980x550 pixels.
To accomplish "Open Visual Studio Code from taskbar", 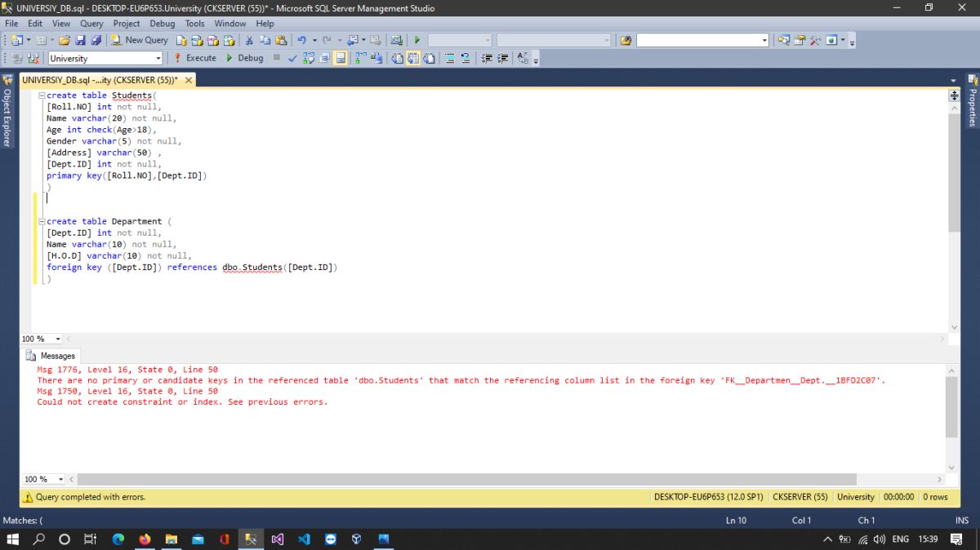I will pos(304,539).
